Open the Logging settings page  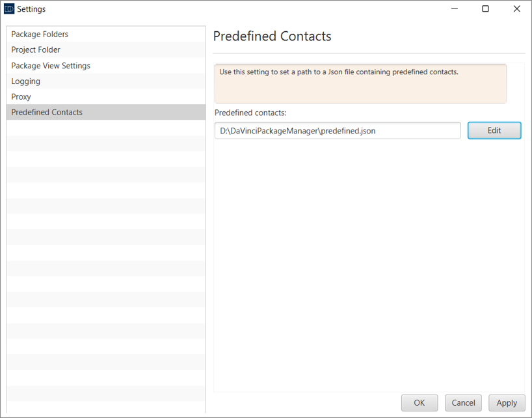click(x=106, y=81)
